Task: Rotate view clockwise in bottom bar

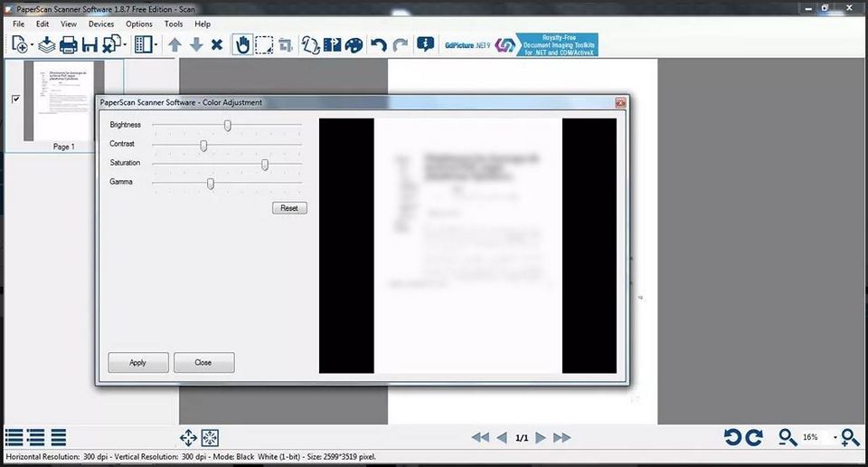Action: click(x=754, y=437)
